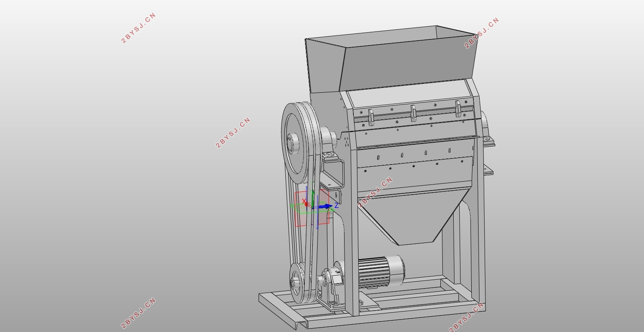Select the green Y axis arrow
The width and height of the screenshot is (644, 332).
pos(313,199)
